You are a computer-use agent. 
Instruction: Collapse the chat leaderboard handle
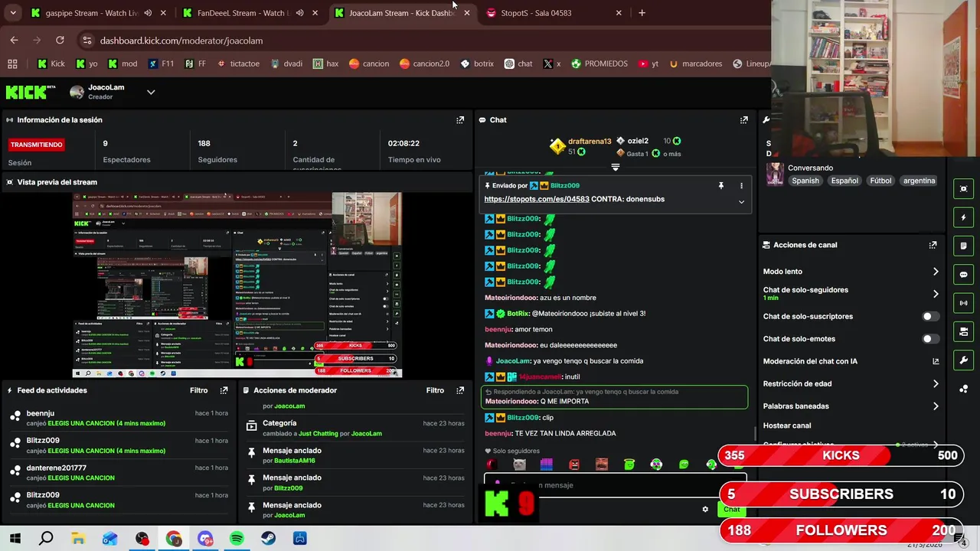coord(615,166)
